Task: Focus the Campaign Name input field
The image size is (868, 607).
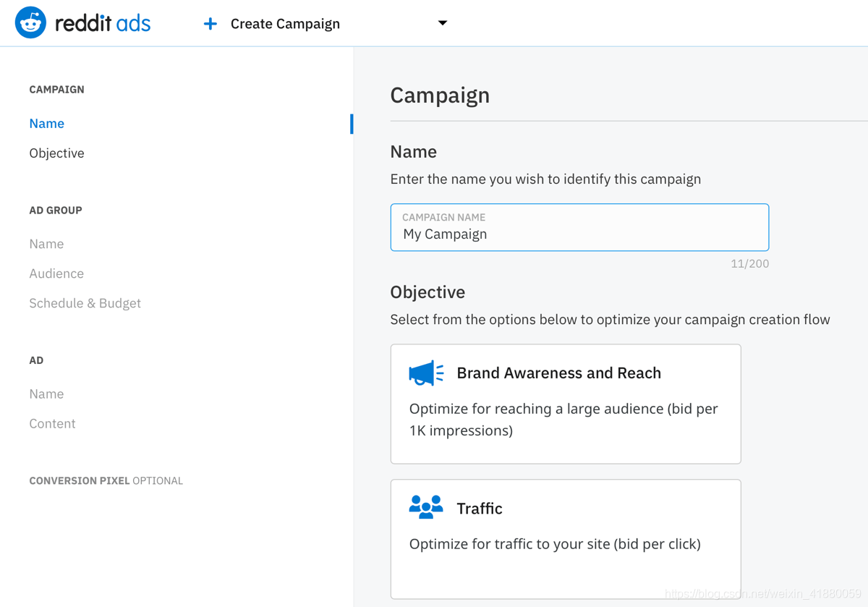Action: pos(579,227)
